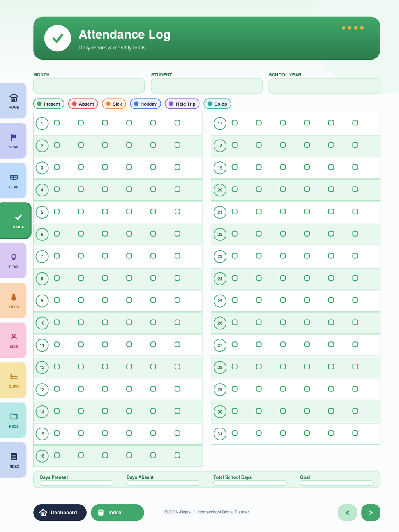
Task: Click the day 17 circle number
Action: click(220, 124)
